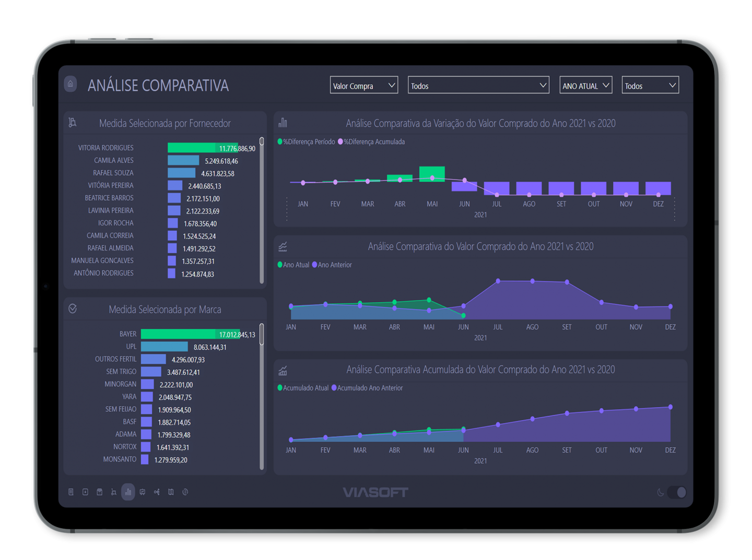The image size is (752, 560).
Task: Select the BAYER bar in brand chart
Action: click(178, 334)
